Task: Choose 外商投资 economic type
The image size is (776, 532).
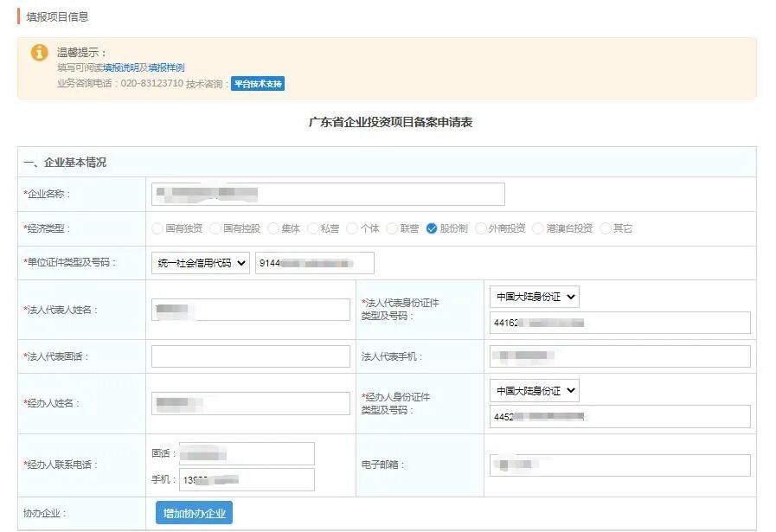Action: click(x=481, y=228)
